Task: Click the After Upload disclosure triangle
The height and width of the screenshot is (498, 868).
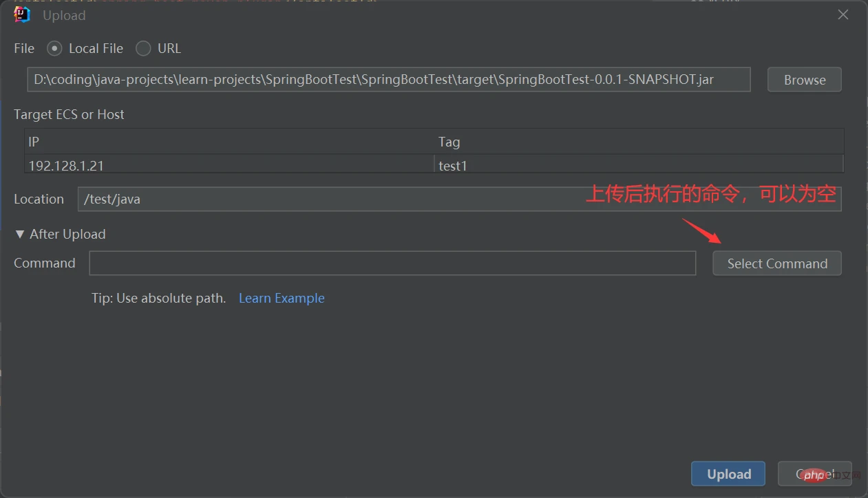Action: point(19,234)
